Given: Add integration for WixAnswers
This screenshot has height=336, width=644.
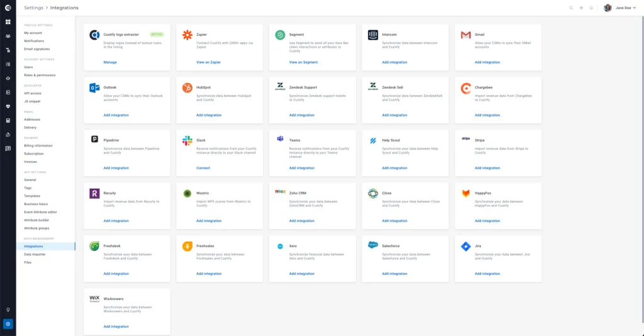Looking at the screenshot, I should tap(116, 327).
